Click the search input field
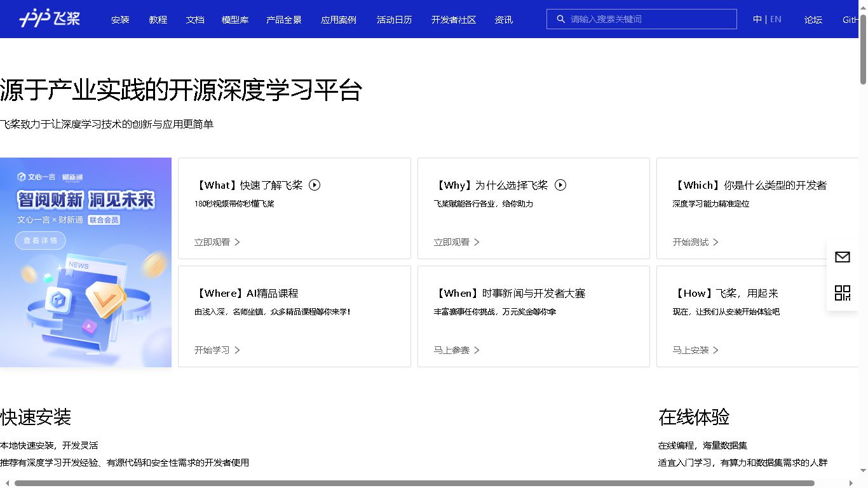868x488 pixels. click(x=641, y=19)
